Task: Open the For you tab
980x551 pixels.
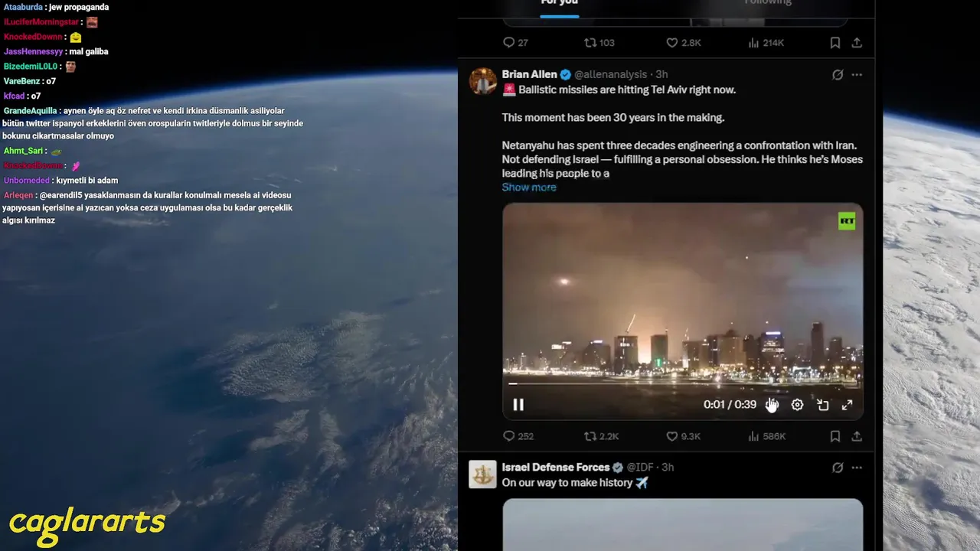Action: 559,3
